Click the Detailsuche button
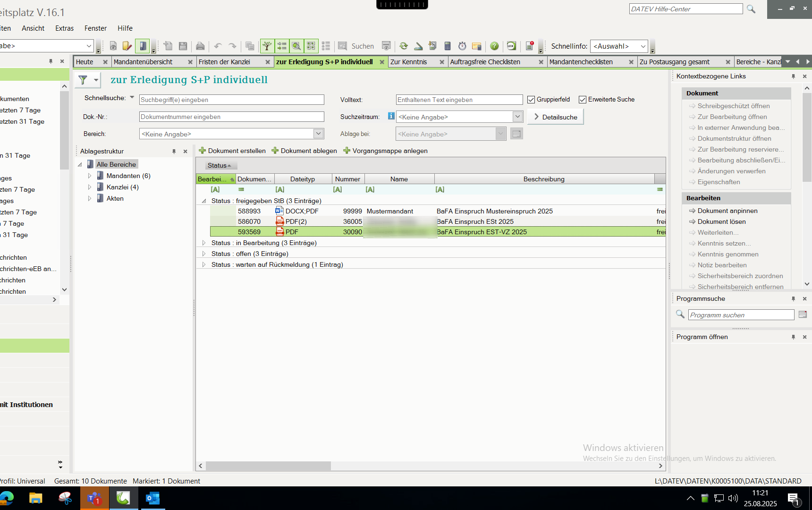The width and height of the screenshot is (812, 510). [555, 117]
